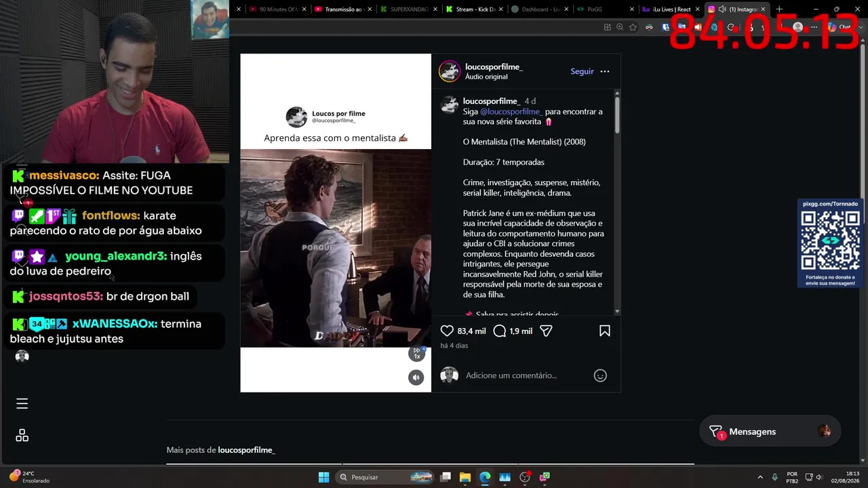
Task: Open a new browser tab with plus
Action: [x=779, y=9]
